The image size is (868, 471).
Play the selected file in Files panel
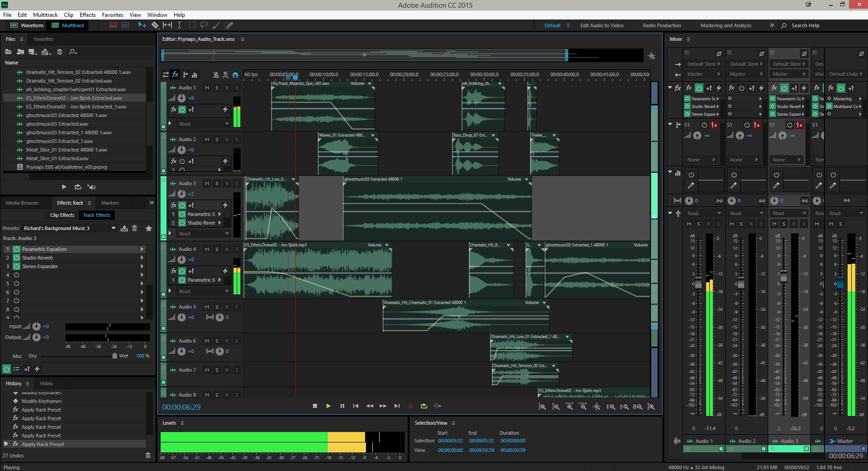pyautogui.click(x=64, y=187)
